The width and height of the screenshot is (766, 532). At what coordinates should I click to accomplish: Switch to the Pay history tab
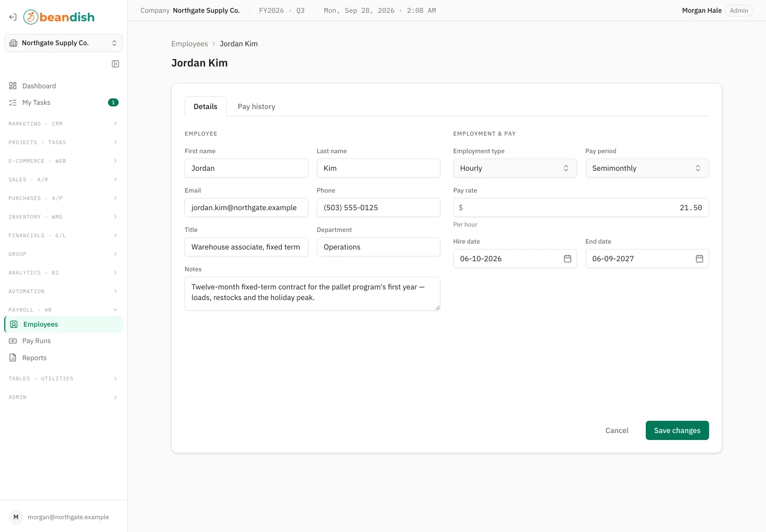[256, 106]
